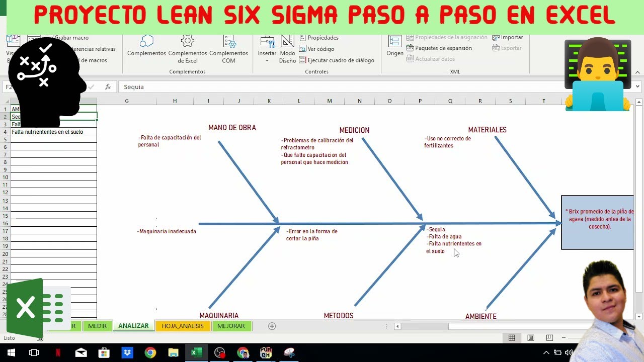Click the Sequia text in the AMBIENTE causes list

(x=436, y=229)
